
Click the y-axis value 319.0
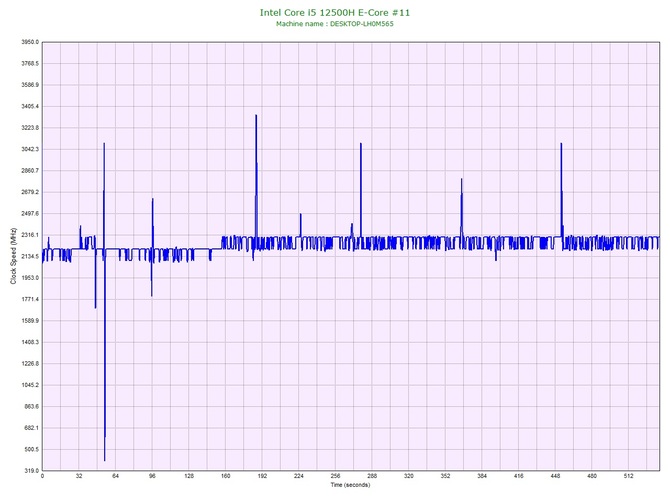[31, 470]
